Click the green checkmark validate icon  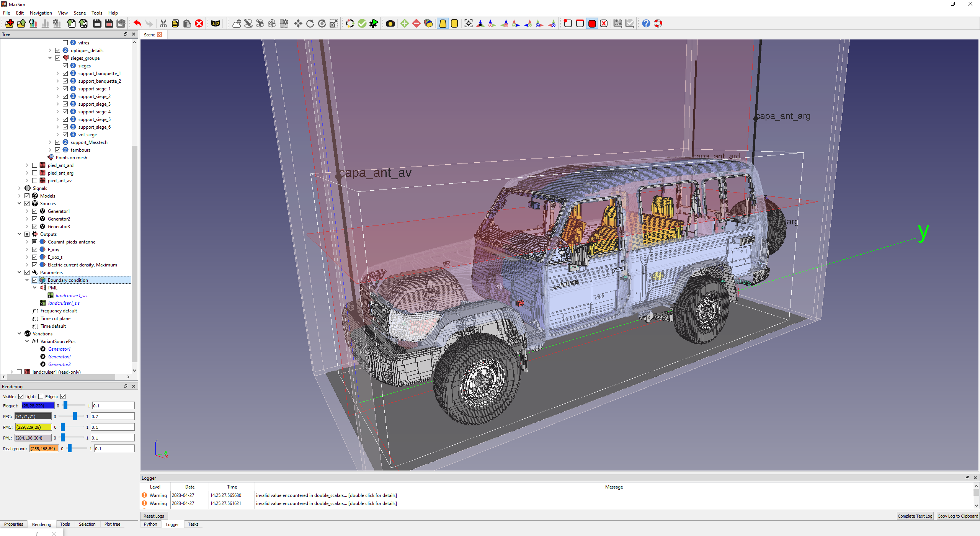tap(362, 24)
